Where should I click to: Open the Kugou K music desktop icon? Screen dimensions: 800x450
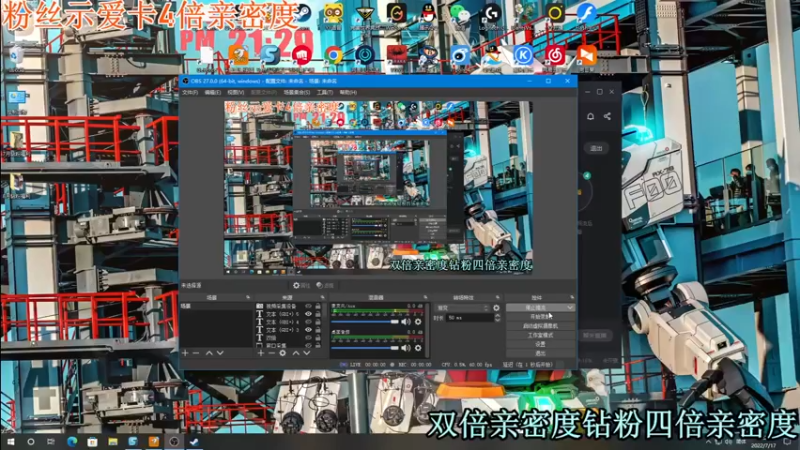pyautogui.click(x=523, y=55)
